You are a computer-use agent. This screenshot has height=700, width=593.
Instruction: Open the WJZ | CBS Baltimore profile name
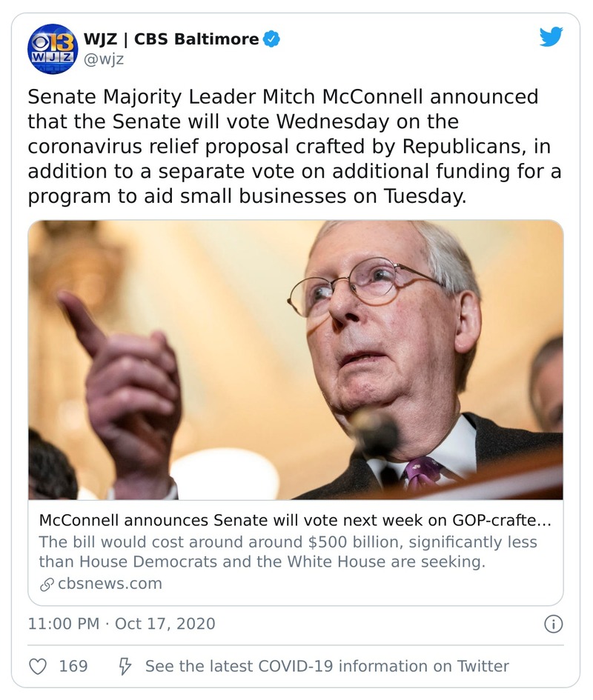tap(172, 39)
